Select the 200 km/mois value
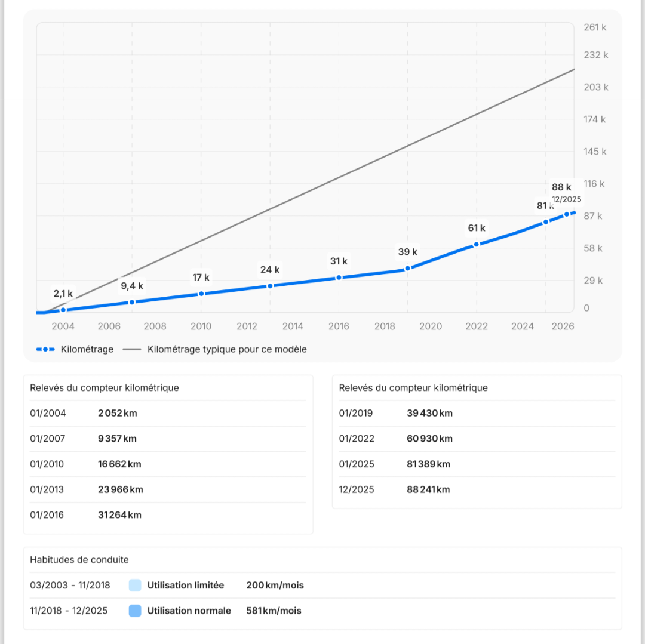Image resolution: width=645 pixels, height=644 pixels. pyautogui.click(x=275, y=586)
